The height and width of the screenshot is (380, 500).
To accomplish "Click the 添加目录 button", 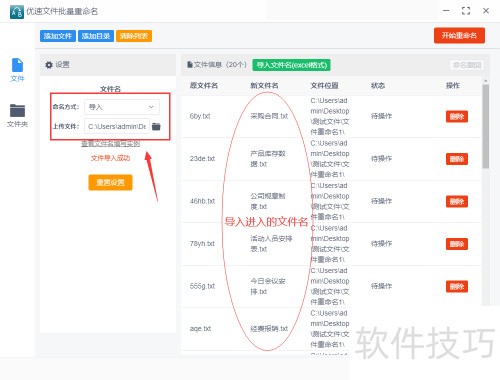I will click(96, 36).
